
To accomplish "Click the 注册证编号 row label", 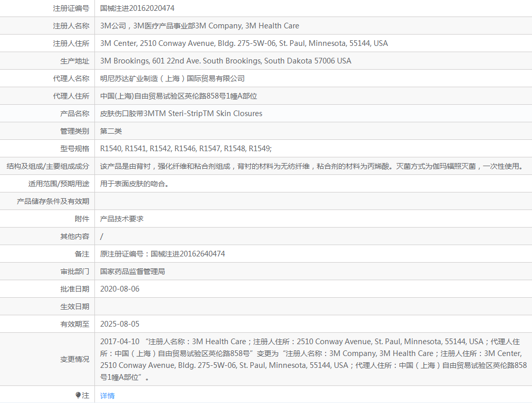I will [x=71, y=8].
